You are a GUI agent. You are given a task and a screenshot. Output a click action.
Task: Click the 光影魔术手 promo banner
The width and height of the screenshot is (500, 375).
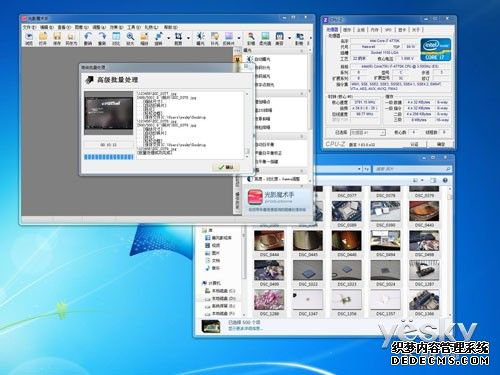pyautogui.click(x=277, y=201)
